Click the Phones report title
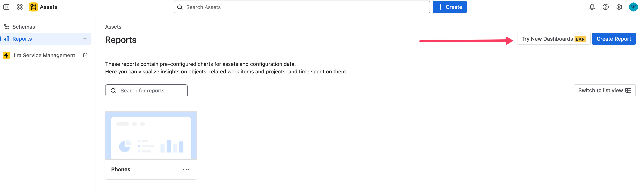 [121, 169]
